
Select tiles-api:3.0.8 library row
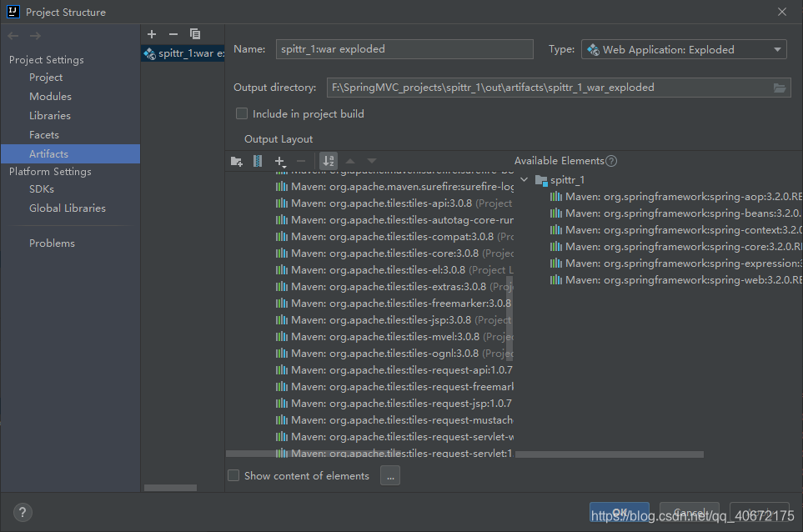[x=394, y=203]
